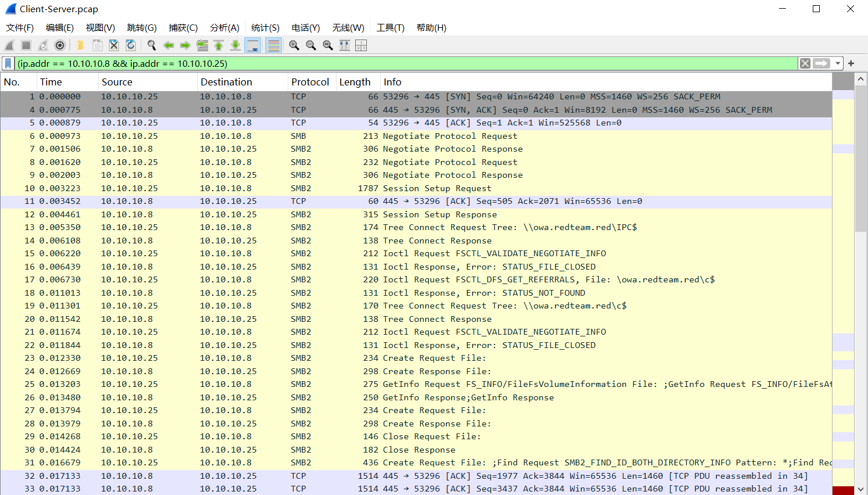Open the display filter bookmark menu

pos(8,63)
